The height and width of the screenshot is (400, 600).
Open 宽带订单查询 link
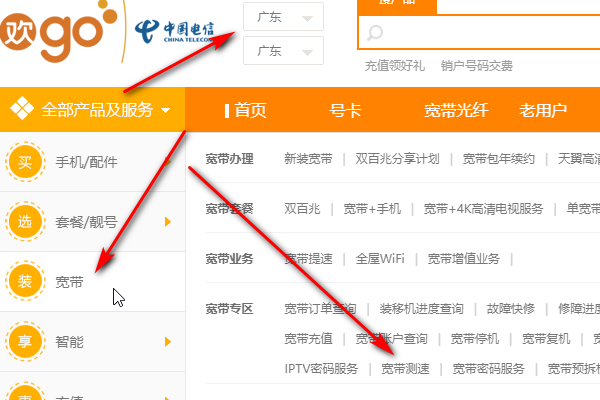pyautogui.click(x=320, y=309)
